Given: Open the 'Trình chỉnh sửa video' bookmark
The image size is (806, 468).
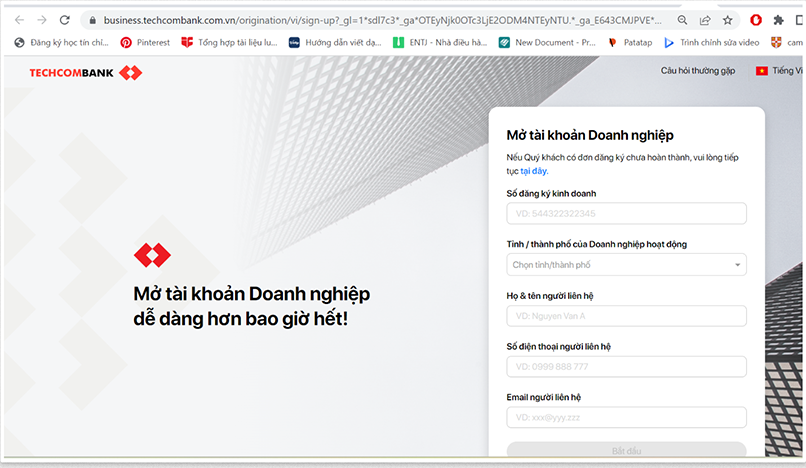Looking at the screenshot, I should tap(711, 43).
